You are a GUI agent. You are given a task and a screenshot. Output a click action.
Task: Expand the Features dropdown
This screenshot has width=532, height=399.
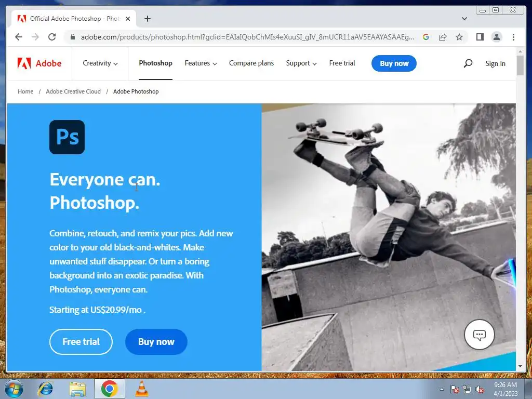point(201,63)
